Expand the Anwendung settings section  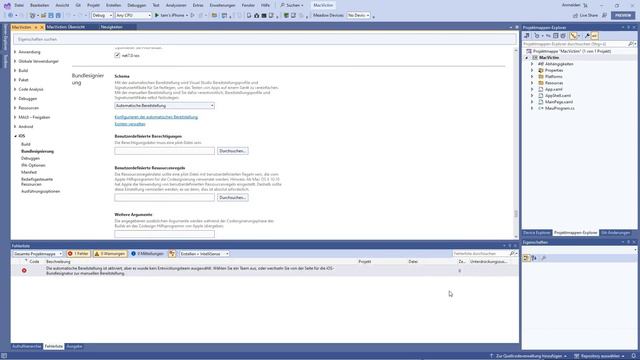point(15,52)
